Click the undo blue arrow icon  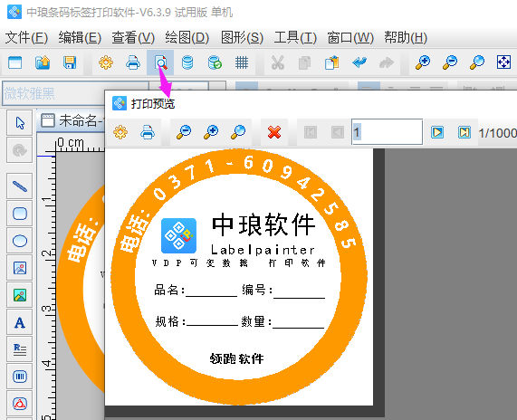(x=359, y=62)
